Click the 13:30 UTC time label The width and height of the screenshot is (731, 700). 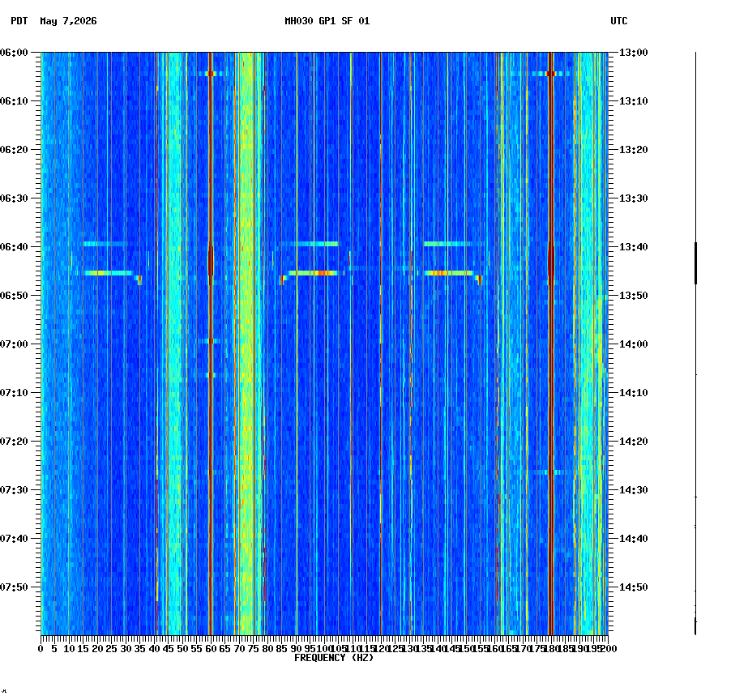coord(634,198)
